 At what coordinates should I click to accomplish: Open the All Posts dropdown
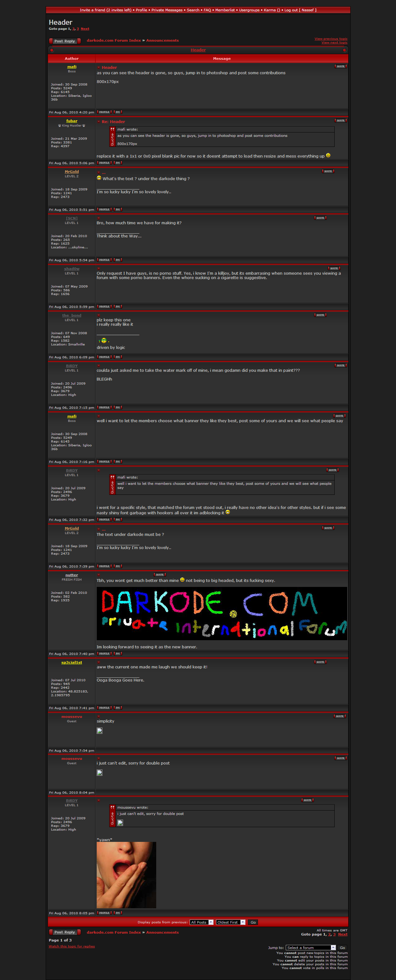coord(202,922)
